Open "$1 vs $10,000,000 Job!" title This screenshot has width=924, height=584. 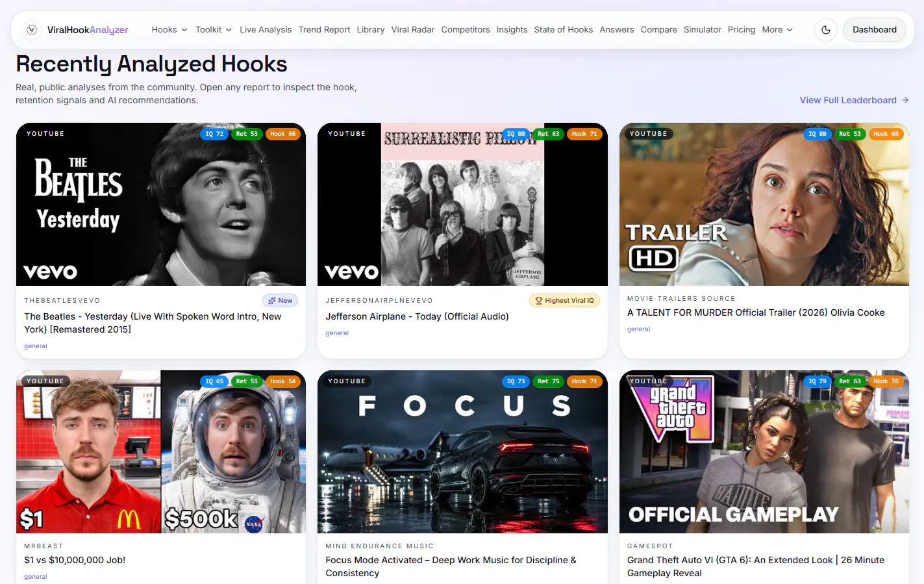(75, 560)
